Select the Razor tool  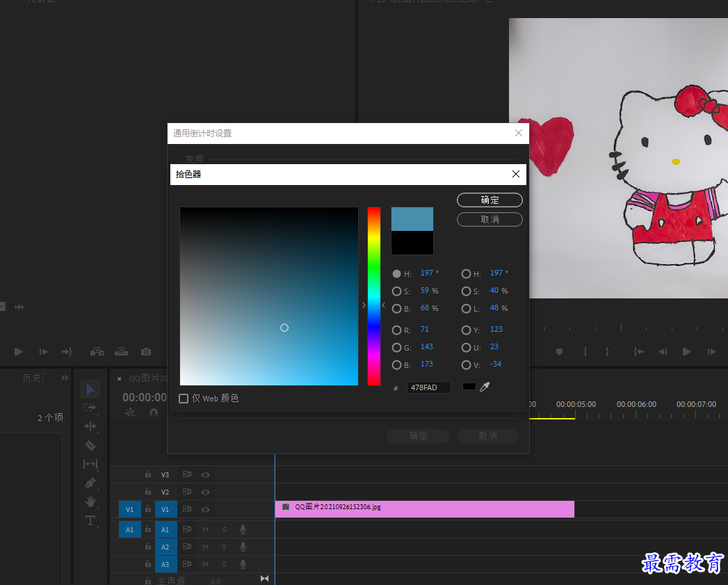pos(90,446)
